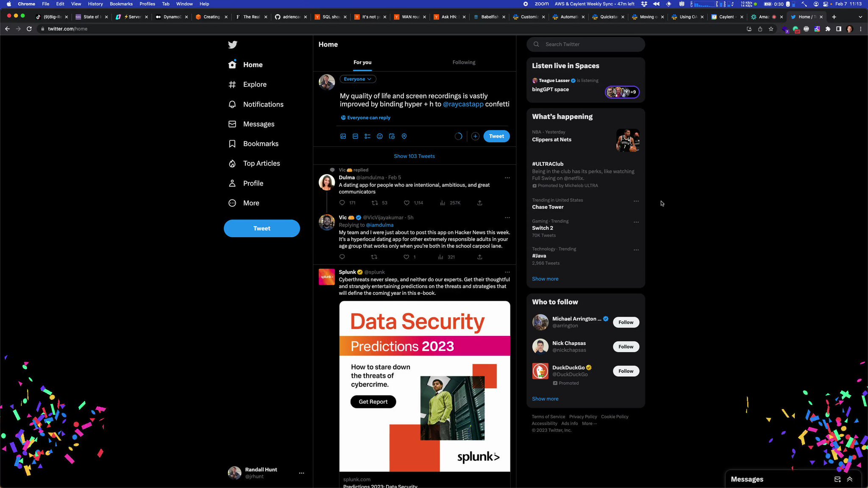Open Clippers at Nets thumbnail image

pos(628,140)
